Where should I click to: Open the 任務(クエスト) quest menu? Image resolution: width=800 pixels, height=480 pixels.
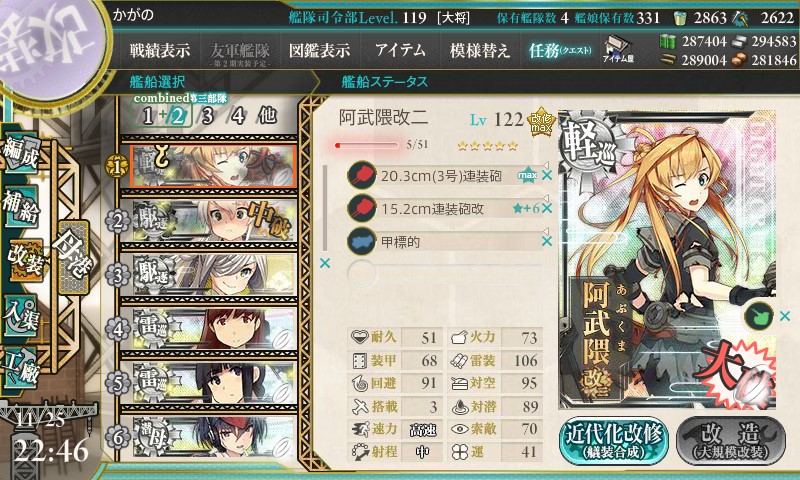click(x=560, y=50)
